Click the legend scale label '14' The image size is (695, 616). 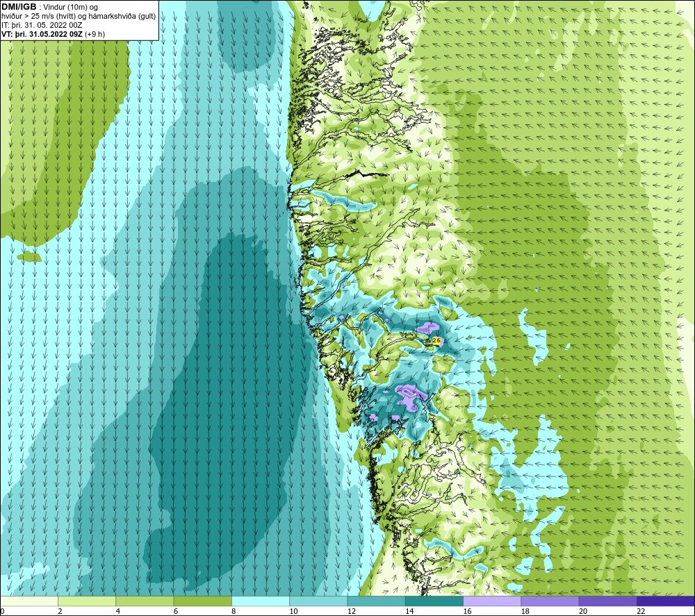point(409,611)
